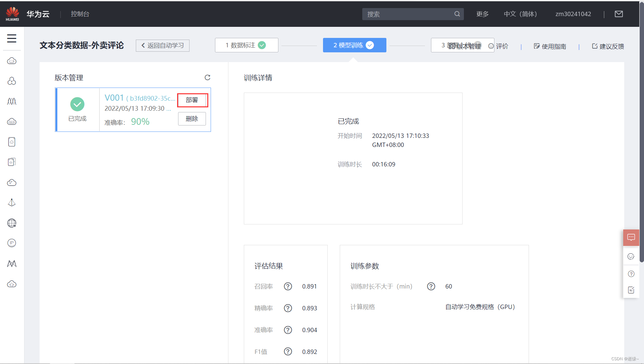
Task: Click the recall rate help icon
Action: 288,287
